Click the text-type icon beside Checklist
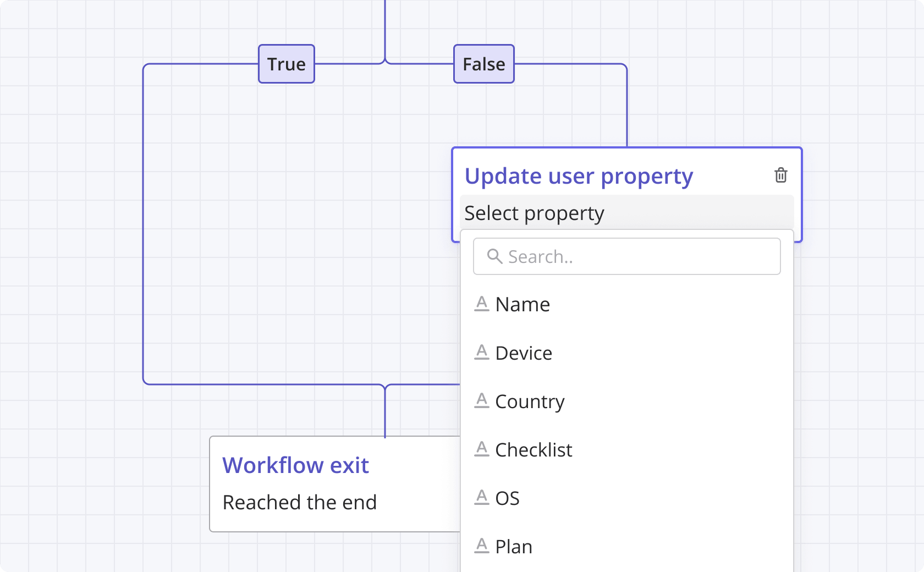Viewport: 924px width, 572px height. (482, 449)
